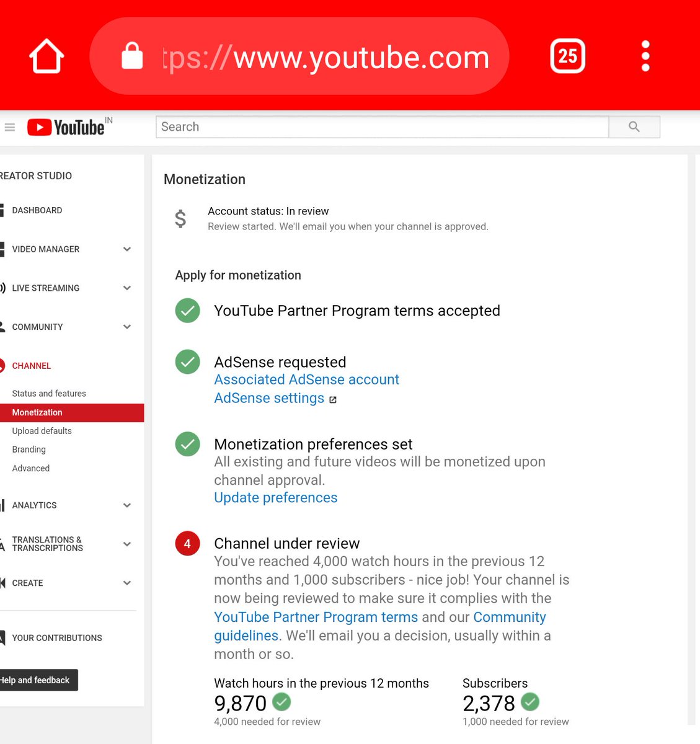The width and height of the screenshot is (700, 744).
Task: Expand the Analytics chevron
Action: coord(127,505)
